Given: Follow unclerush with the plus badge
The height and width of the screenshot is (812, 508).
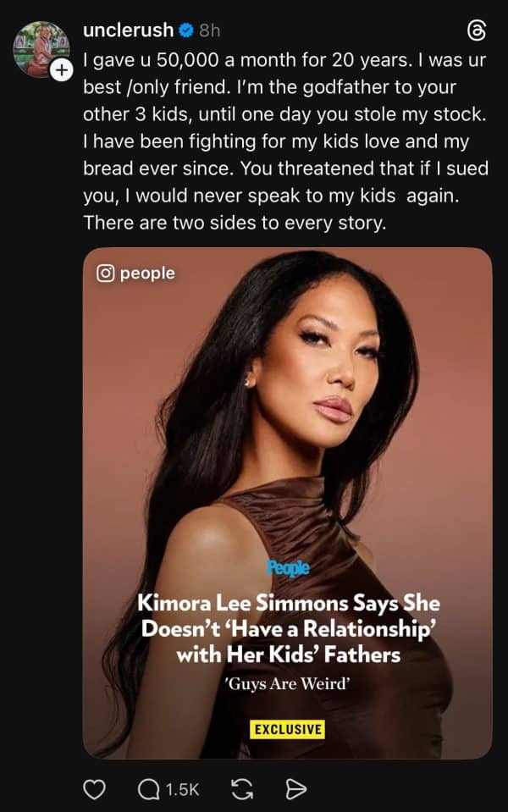Looking at the screenshot, I should click(x=61, y=69).
